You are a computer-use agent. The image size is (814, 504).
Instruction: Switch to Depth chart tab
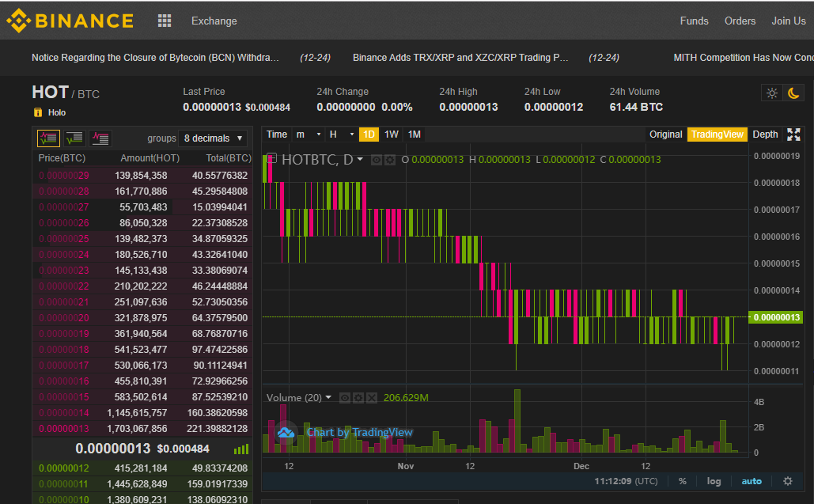coord(765,135)
